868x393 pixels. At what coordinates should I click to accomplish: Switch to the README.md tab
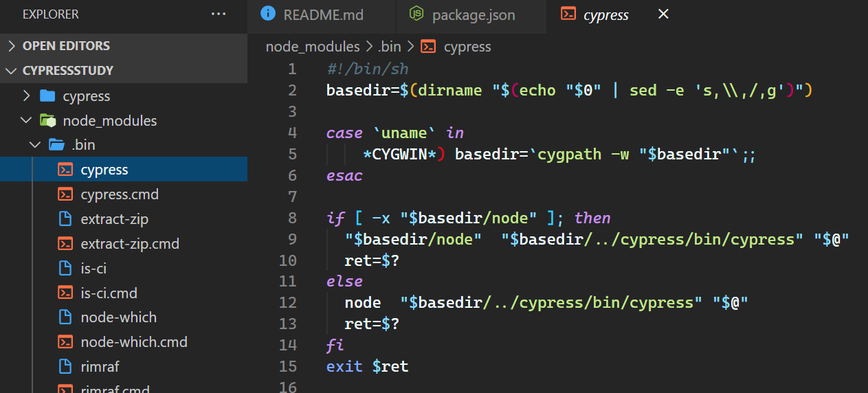pos(323,14)
